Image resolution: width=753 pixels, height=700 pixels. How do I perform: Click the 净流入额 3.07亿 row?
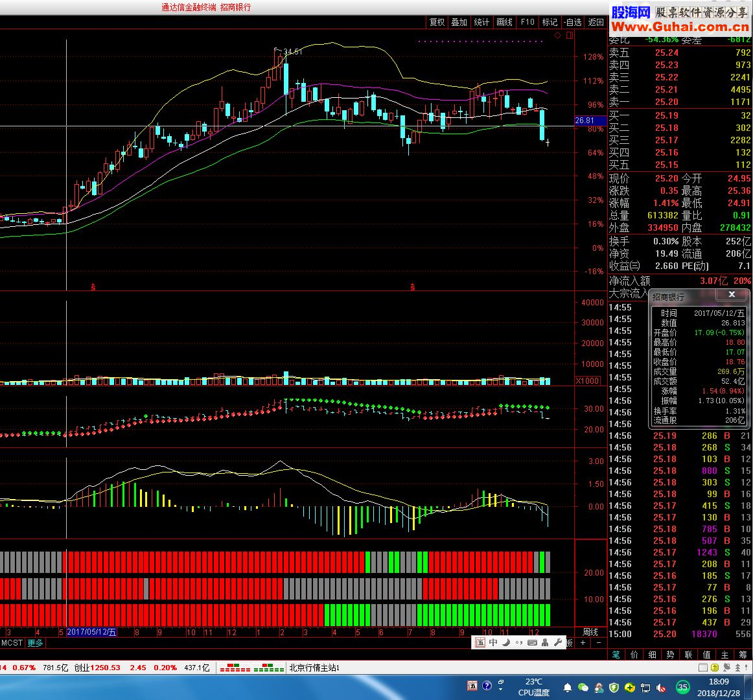pos(680,281)
